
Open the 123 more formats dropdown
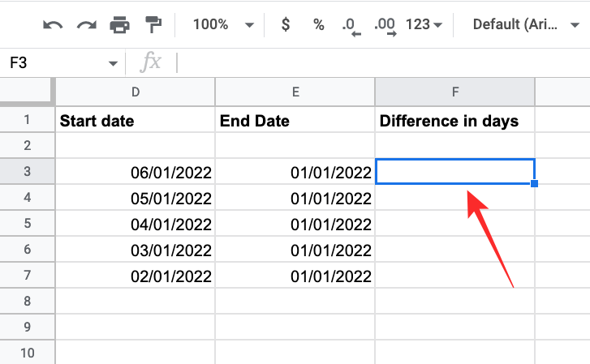424,24
